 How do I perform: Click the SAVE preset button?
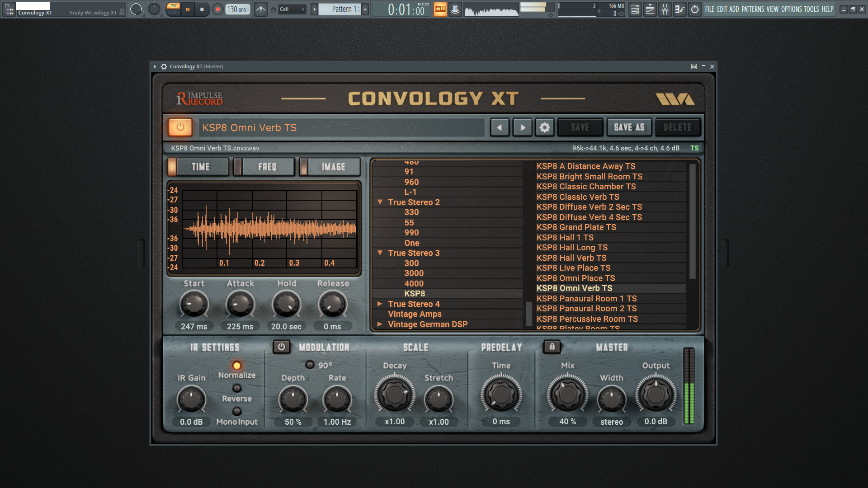coord(580,127)
